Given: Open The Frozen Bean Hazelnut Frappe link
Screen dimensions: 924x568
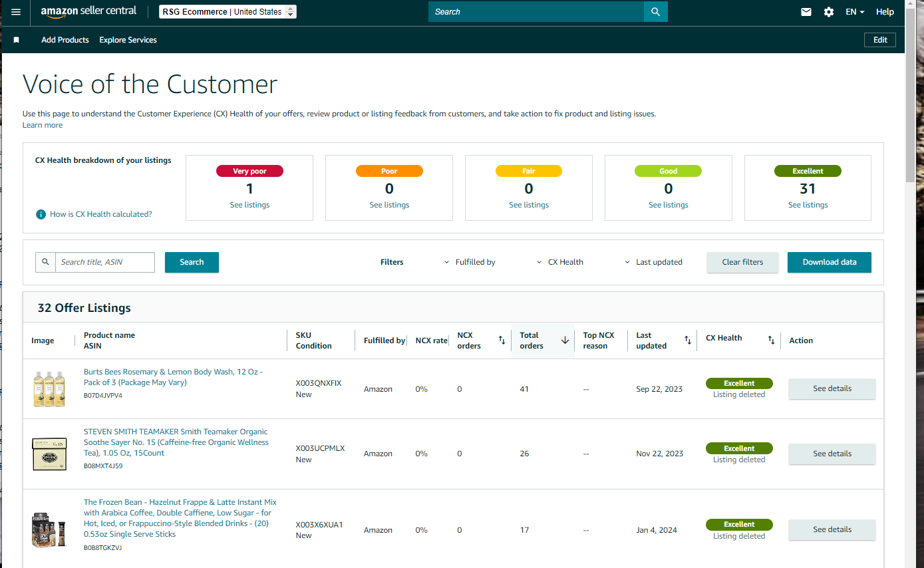Looking at the screenshot, I should coord(180,518).
